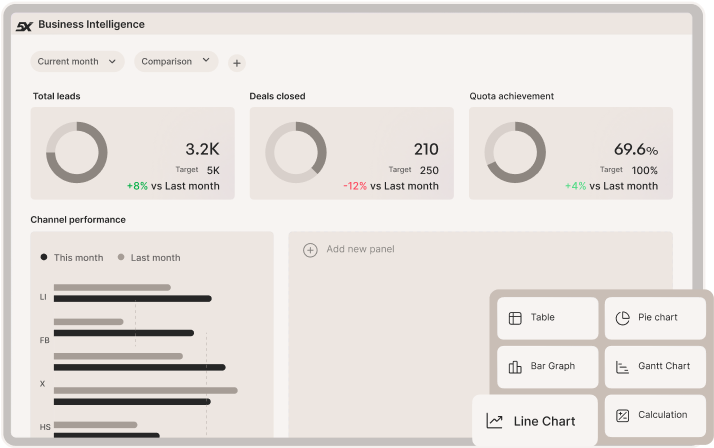This screenshot has height=448, width=714.
Task: Click the Line Chart trend icon
Action: [495, 421]
